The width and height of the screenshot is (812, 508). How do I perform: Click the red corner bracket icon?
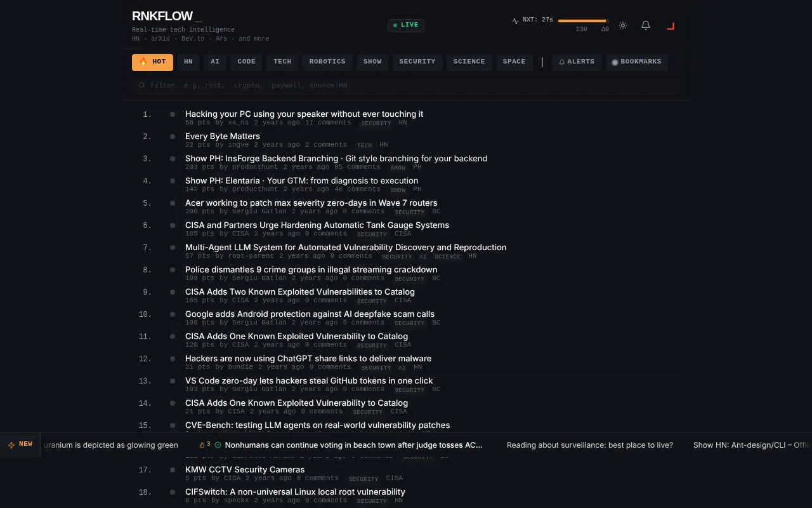pyautogui.click(x=671, y=25)
